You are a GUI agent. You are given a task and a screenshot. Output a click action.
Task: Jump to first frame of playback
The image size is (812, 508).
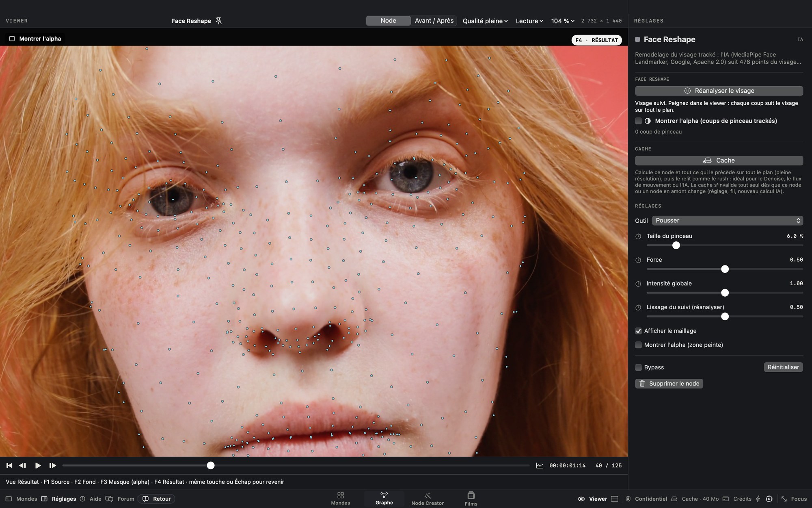pyautogui.click(x=9, y=465)
